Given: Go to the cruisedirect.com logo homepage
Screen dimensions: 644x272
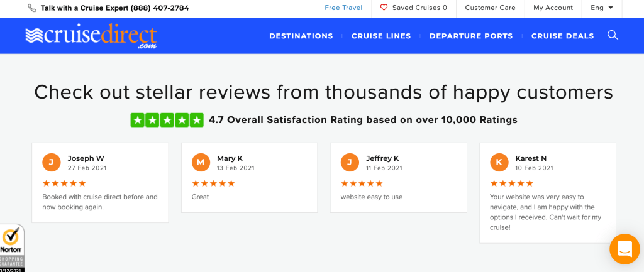Looking at the screenshot, I should [x=91, y=36].
